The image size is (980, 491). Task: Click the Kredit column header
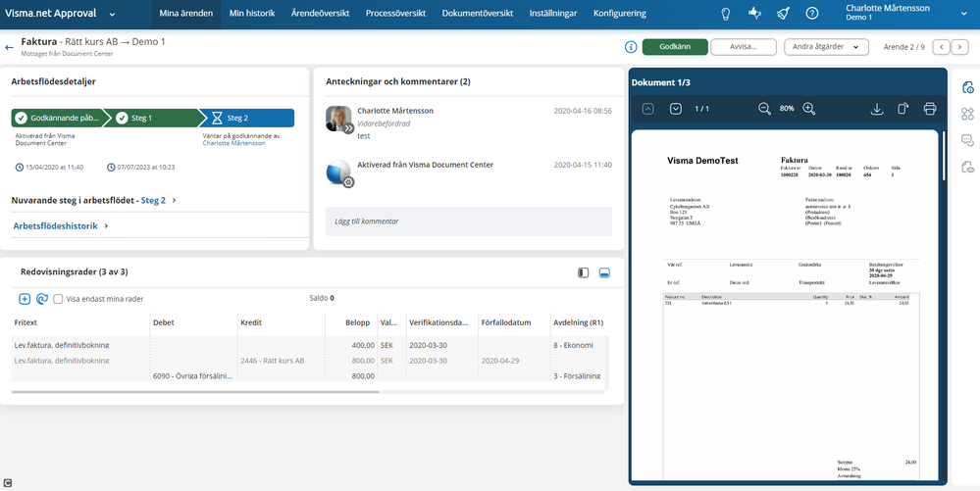click(x=250, y=323)
